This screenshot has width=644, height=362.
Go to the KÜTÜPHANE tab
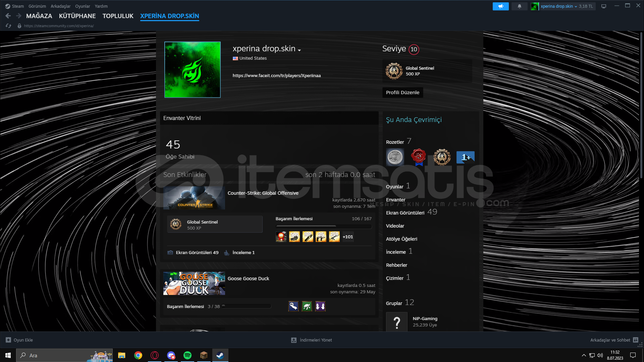(x=77, y=16)
